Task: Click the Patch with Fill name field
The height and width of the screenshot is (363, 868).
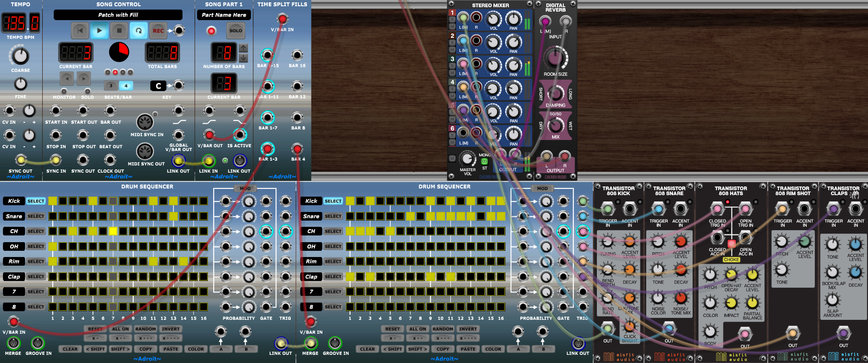Action: tap(118, 15)
